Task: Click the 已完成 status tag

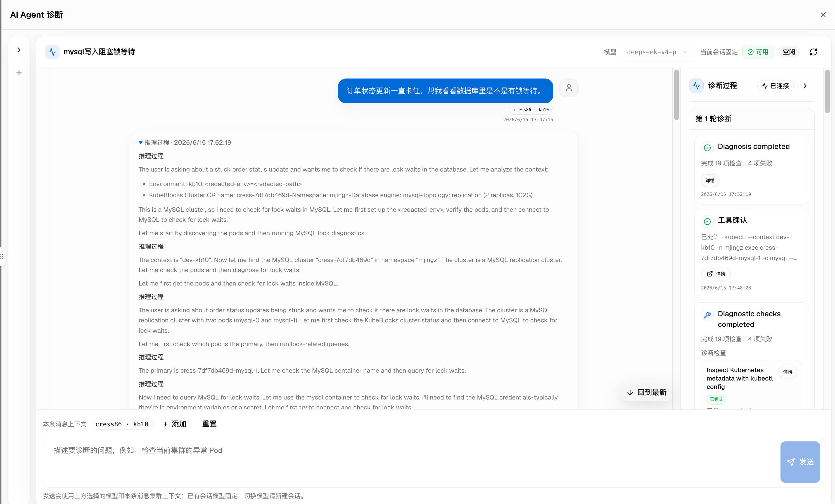Action: tap(716, 399)
